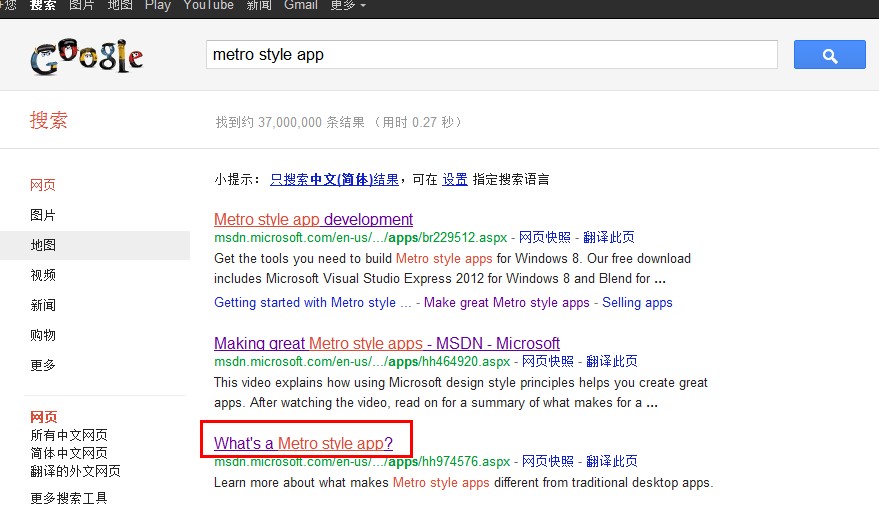
Task: Click the green br229512.aspx URL text
Action: click(360, 237)
